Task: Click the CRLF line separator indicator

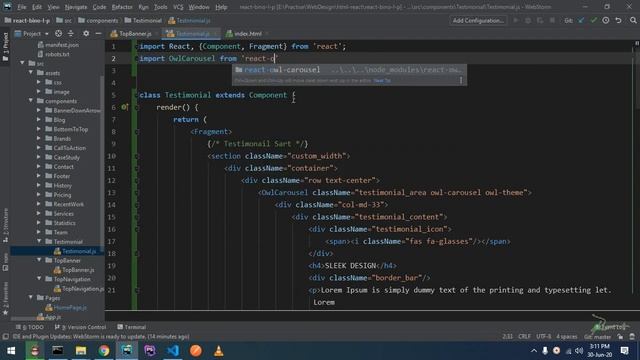Action: pos(524,337)
